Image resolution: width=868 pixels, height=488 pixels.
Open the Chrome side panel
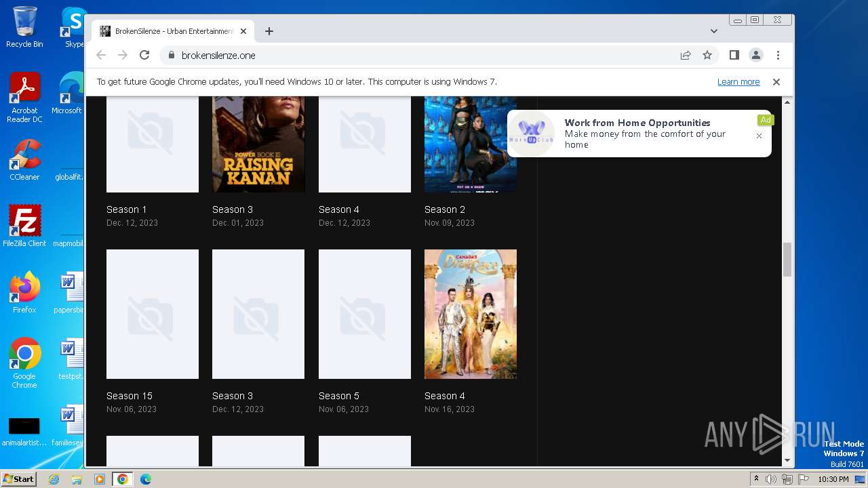pos(734,55)
